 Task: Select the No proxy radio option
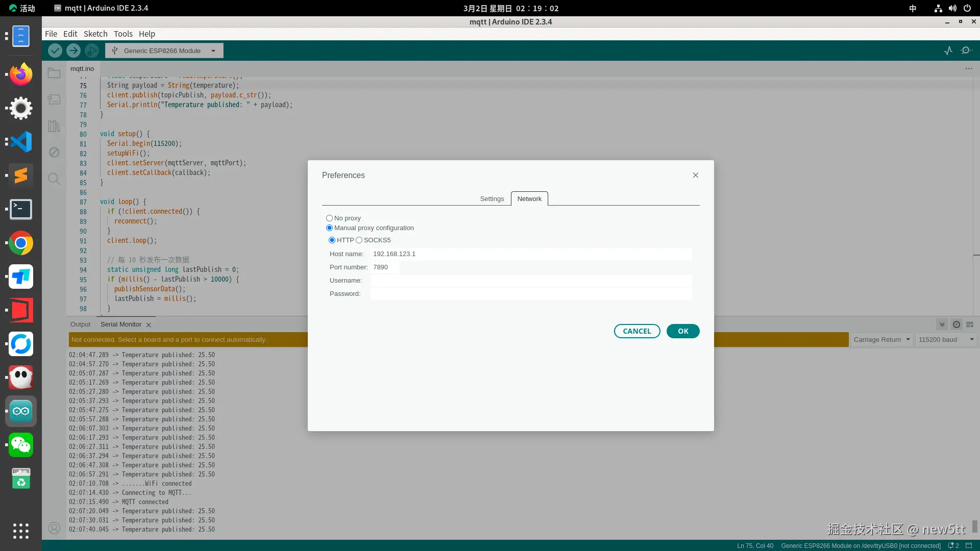[x=330, y=218]
